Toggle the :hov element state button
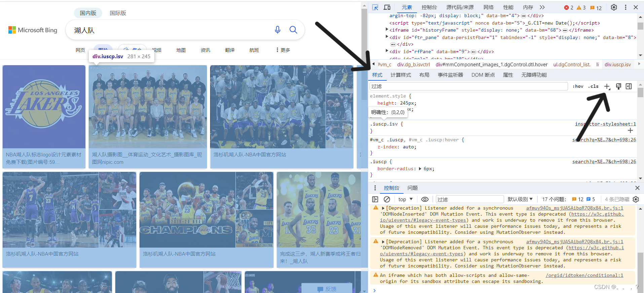 (578, 86)
